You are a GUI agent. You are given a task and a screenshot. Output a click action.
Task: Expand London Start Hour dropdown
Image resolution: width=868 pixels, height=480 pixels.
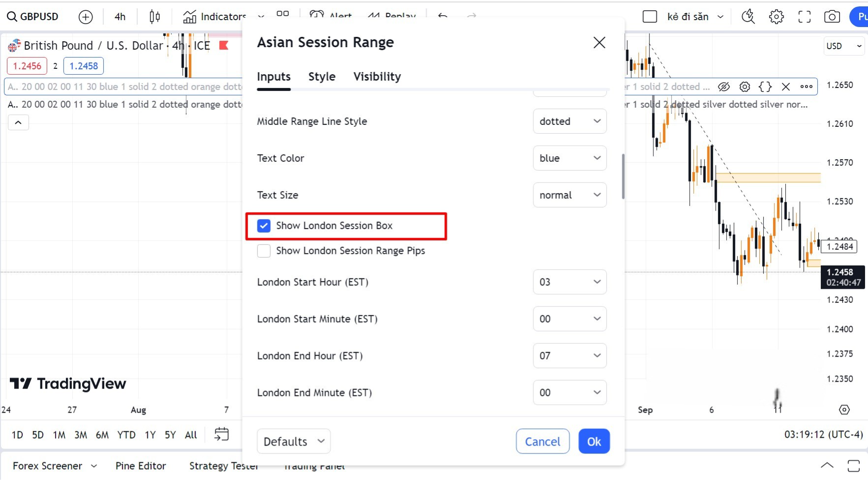(x=569, y=282)
